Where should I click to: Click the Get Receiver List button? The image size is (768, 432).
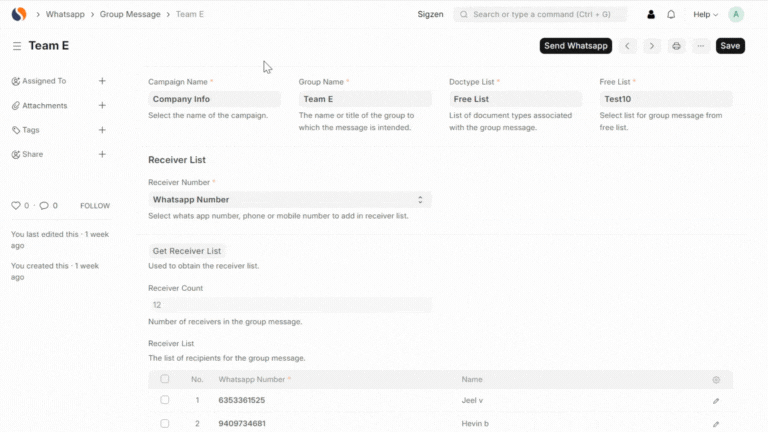pos(186,251)
